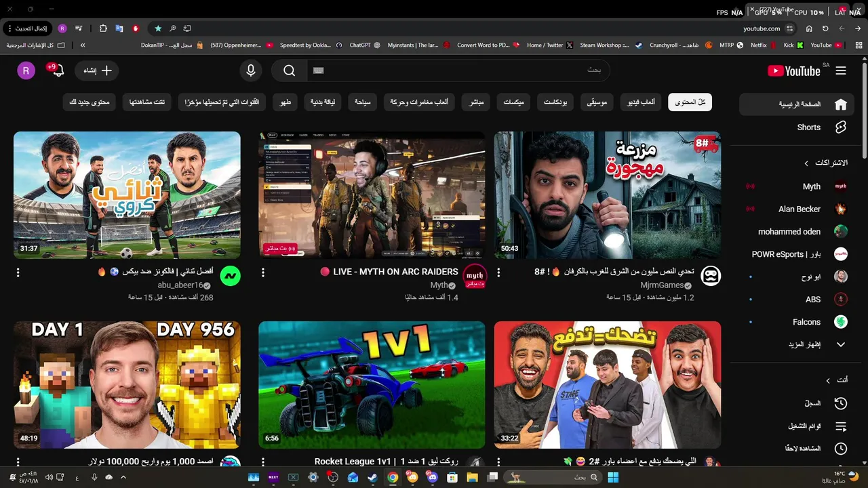
Task: Select the Cooking (طهو) chip
Action: pos(286,102)
